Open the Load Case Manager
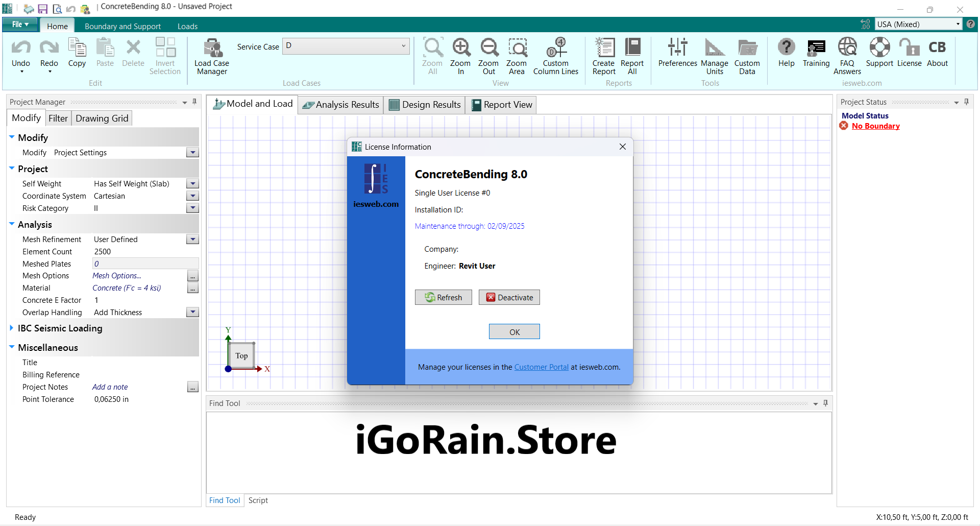The height and width of the screenshot is (526, 980). point(211,56)
